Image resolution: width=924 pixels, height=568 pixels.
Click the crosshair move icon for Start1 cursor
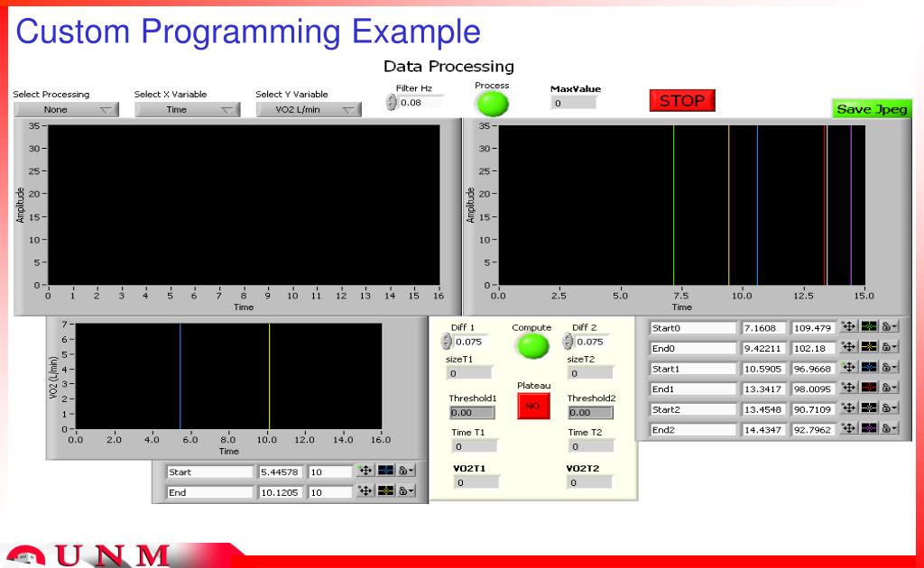848,367
